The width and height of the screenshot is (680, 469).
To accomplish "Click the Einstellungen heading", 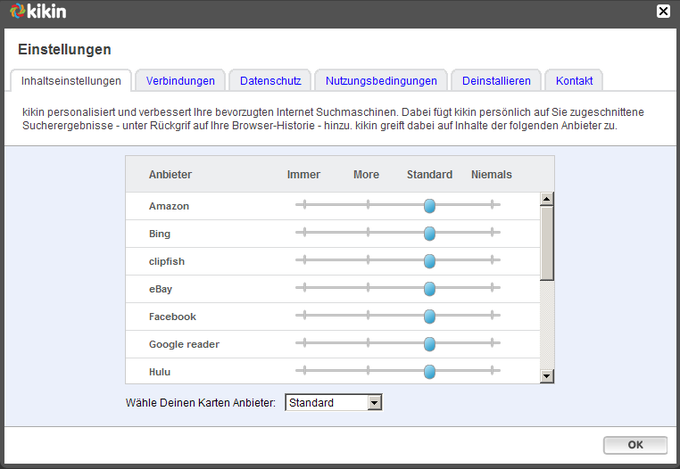I will pos(65,49).
